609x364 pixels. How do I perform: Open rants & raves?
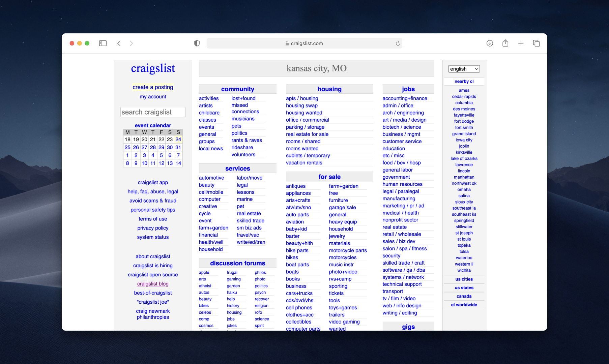coord(246,140)
